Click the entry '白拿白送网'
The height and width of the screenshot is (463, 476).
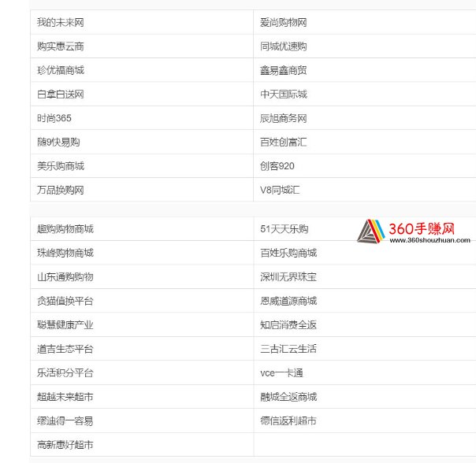click(61, 94)
